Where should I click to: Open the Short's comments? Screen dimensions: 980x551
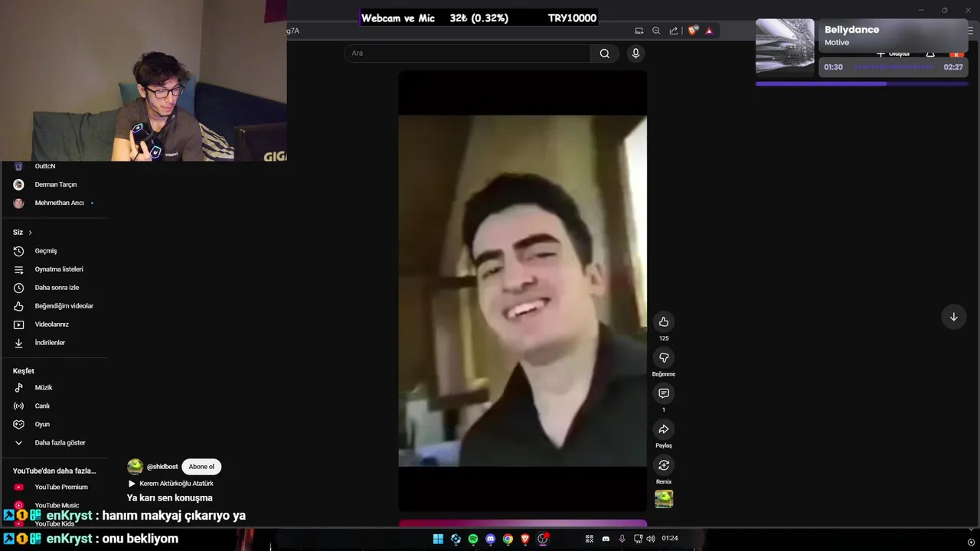664,393
